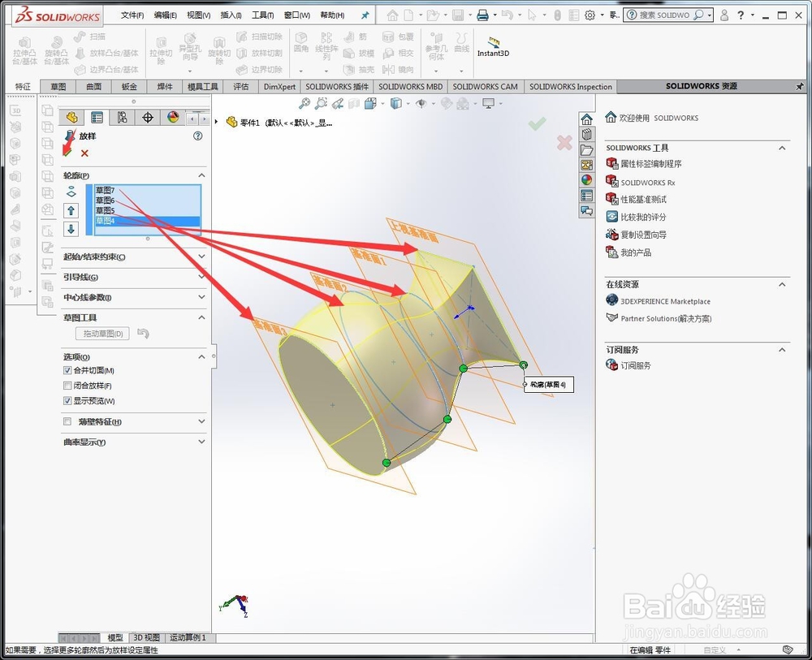Open the 工具(T) menu
812x660 pixels.
point(262,15)
